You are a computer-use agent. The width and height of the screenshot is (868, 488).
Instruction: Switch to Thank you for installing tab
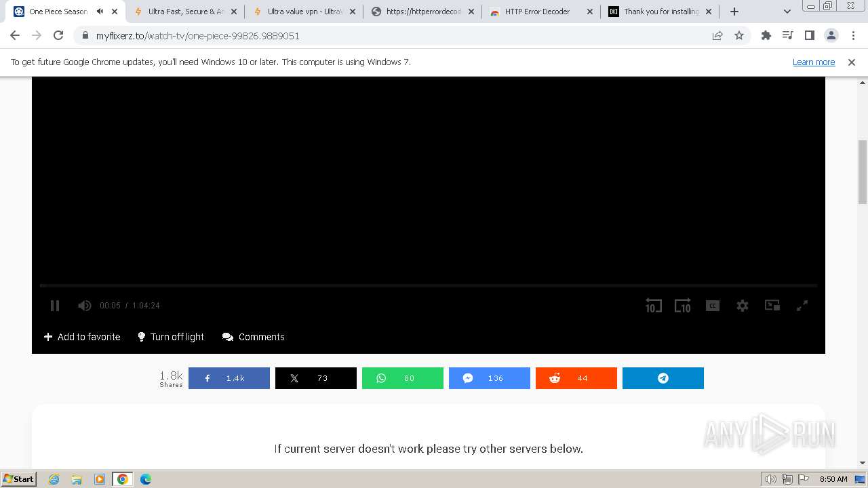(661, 12)
